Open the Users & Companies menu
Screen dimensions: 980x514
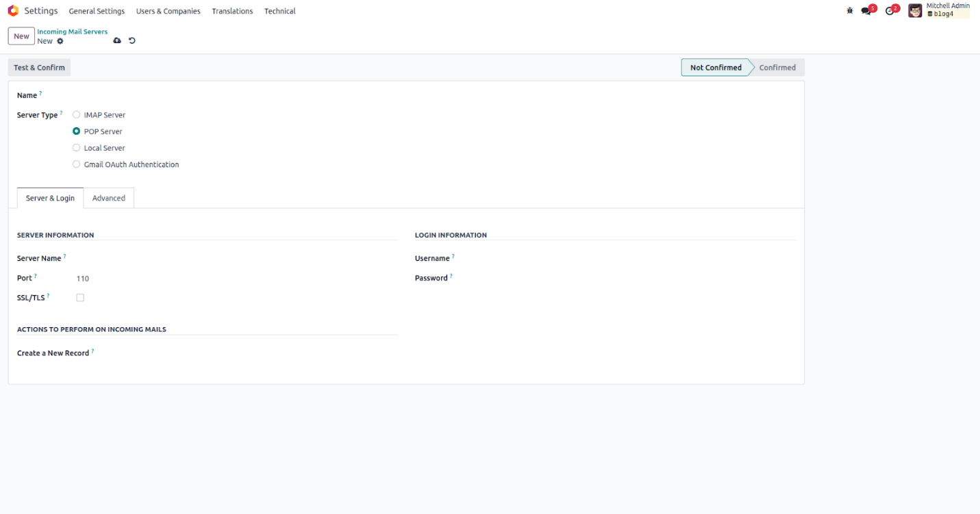(x=168, y=11)
